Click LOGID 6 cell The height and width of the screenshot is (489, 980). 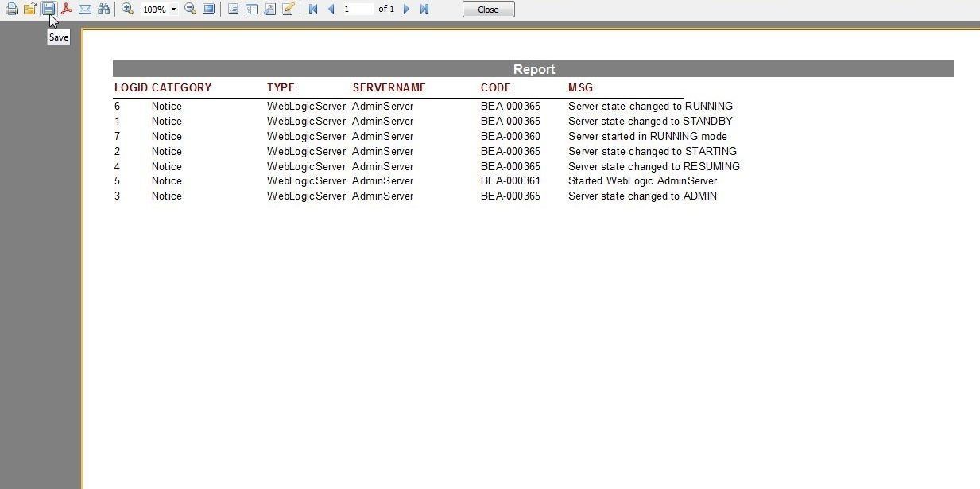[118, 106]
